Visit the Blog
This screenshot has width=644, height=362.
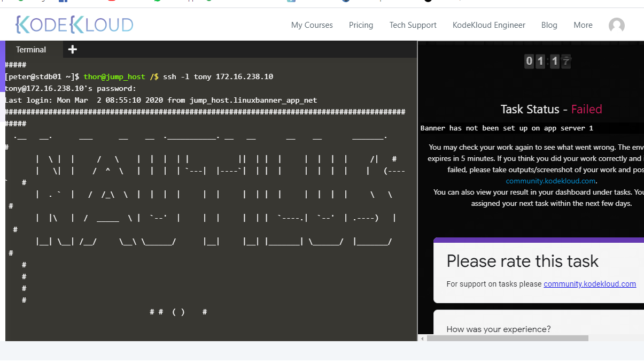tap(549, 25)
